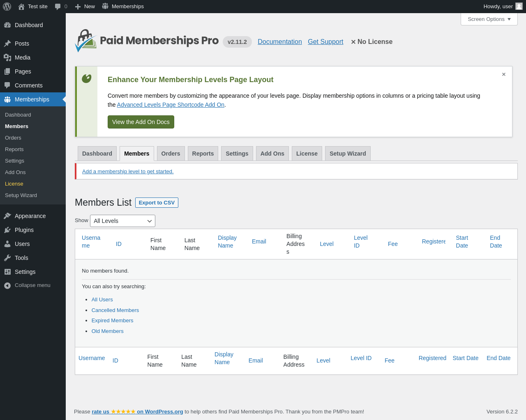Open Tools in sidebar

[33, 258]
